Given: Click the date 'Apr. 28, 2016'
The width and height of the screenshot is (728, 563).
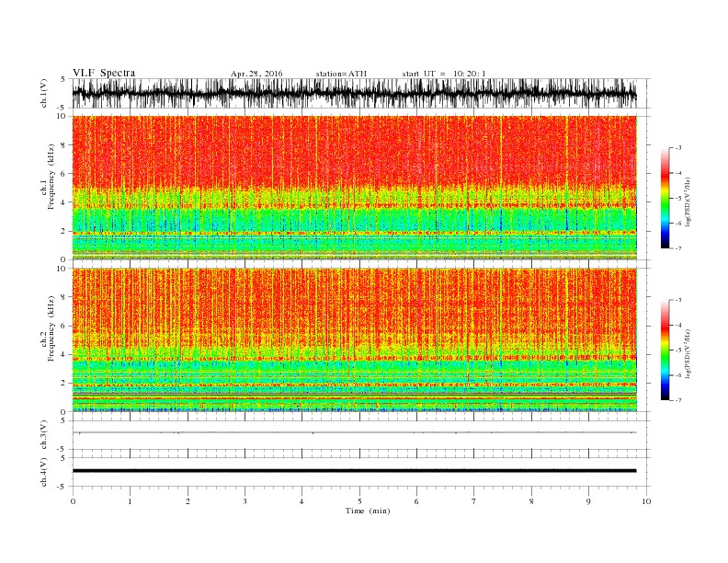Looking at the screenshot, I should [256, 74].
